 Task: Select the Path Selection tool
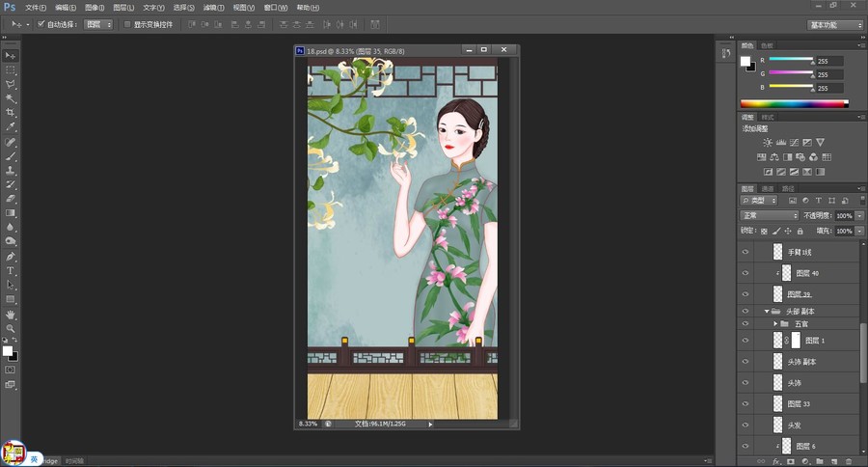10,285
